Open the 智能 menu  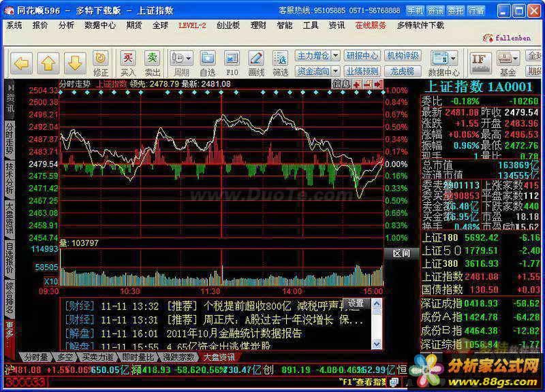click(285, 25)
